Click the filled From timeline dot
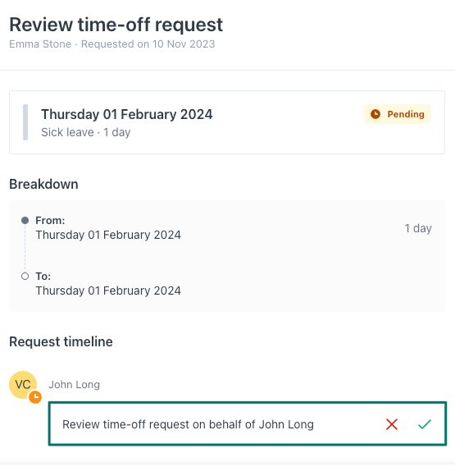This screenshot has width=455, height=476. point(25,221)
